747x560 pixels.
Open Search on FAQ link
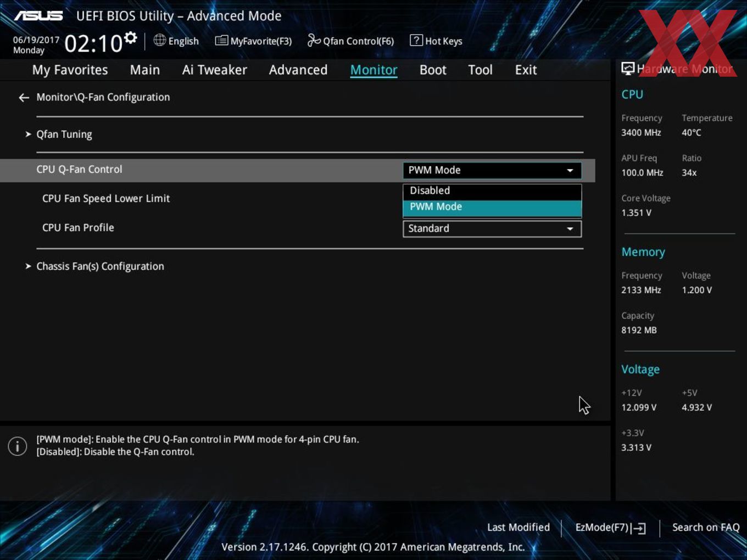pyautogui.click(x=706, y=528)
